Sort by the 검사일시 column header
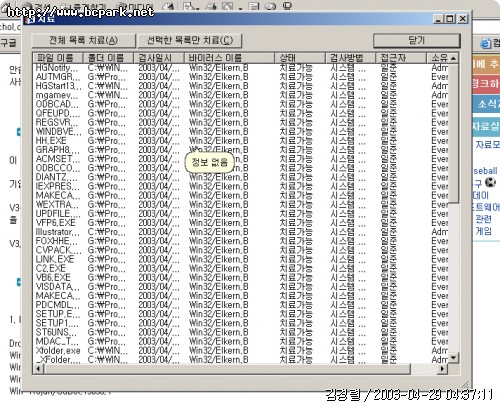 pos(159,58)
